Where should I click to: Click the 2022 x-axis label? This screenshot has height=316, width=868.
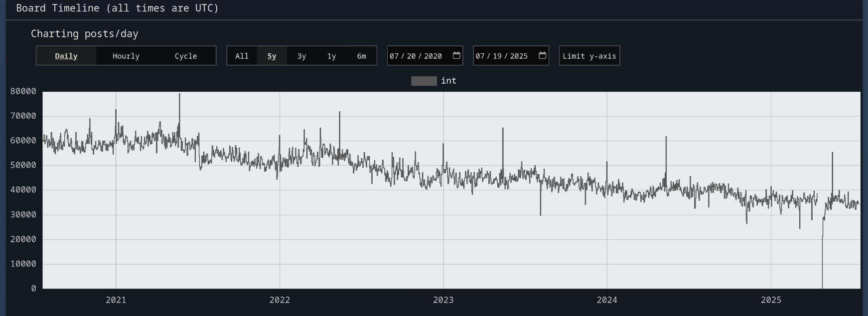280,300
